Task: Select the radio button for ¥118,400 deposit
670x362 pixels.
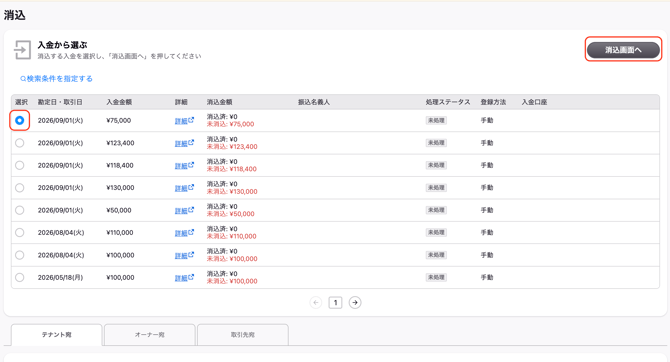Action: (20, 165)
